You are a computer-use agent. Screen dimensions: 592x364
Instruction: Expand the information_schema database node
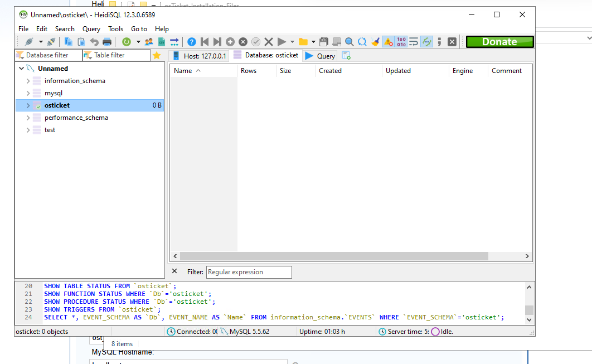(28, 81)
